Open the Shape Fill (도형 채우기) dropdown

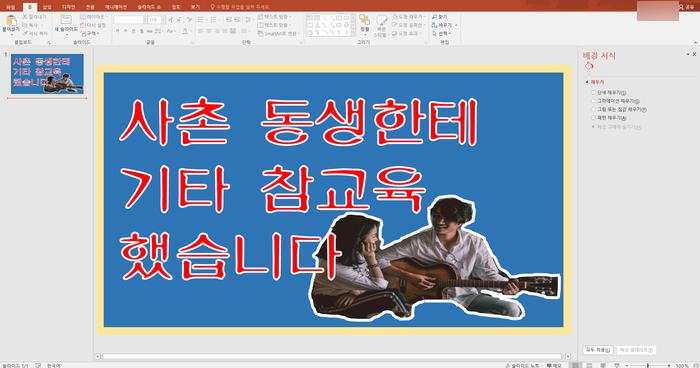(x=409, y=17)
